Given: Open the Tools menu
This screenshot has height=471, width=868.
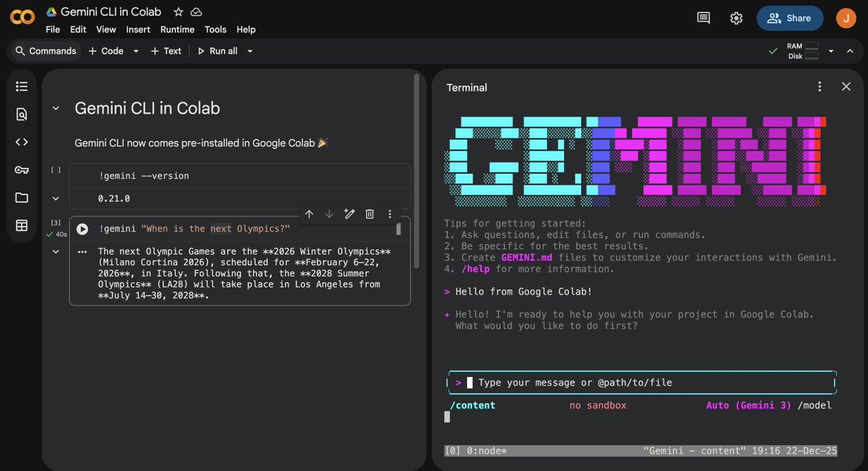Looking at the screenshot, I should (x=216, y=30).
